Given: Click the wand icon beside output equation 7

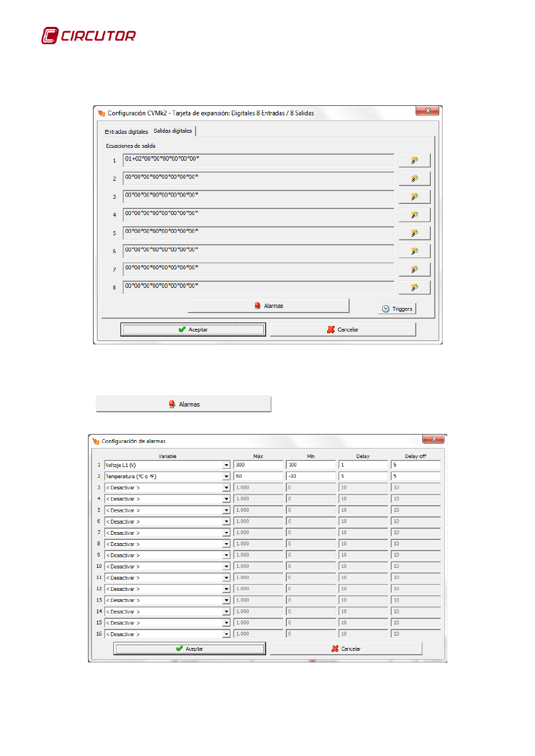Looking at the screenshot, I should (x=415, y=269).
